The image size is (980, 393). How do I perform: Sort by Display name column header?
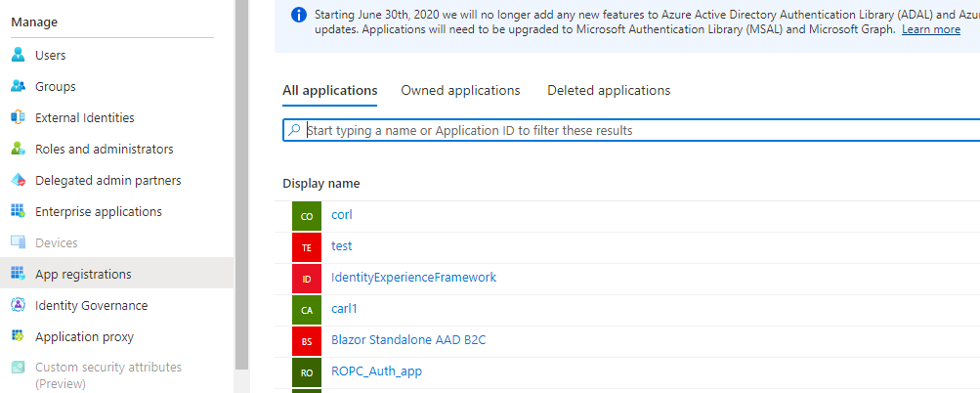pyautogui.click(x=321, y=184)
